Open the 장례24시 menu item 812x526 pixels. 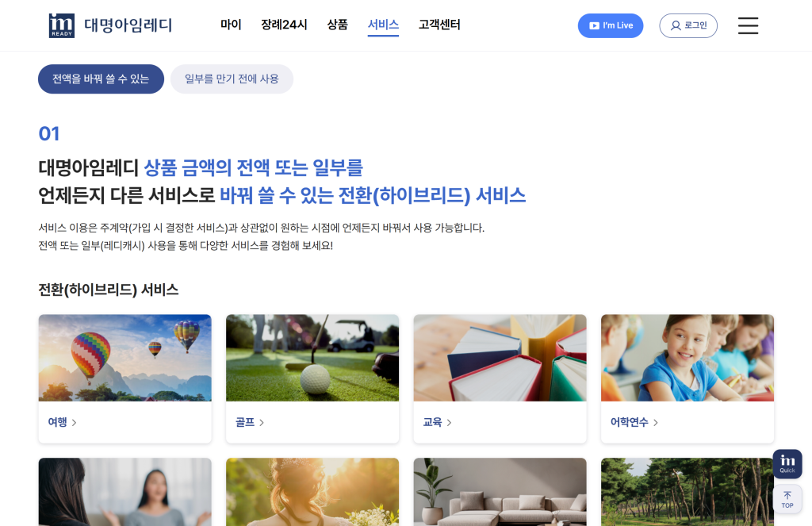point(285,25)
